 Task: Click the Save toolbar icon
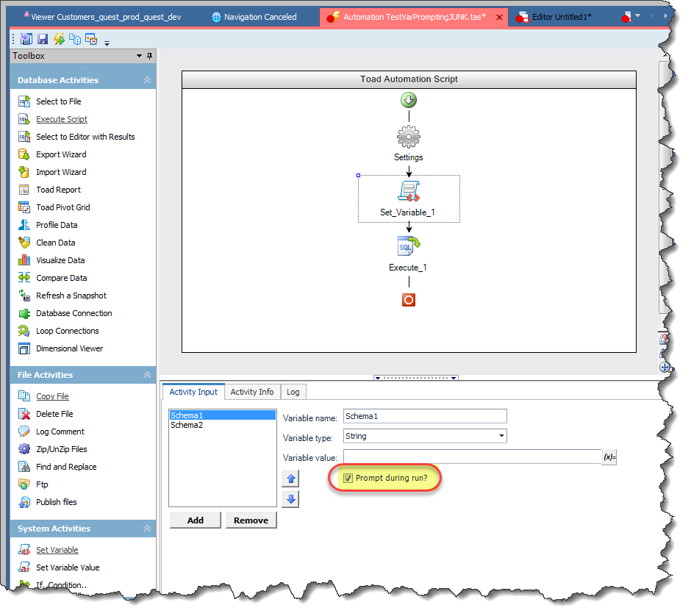pos(43,39)
